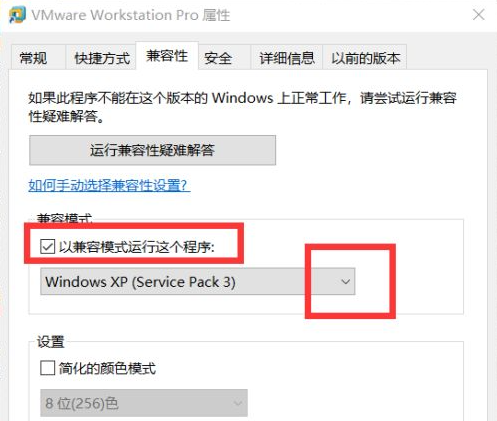Open the 以前的版本 tab

point(365,58)
